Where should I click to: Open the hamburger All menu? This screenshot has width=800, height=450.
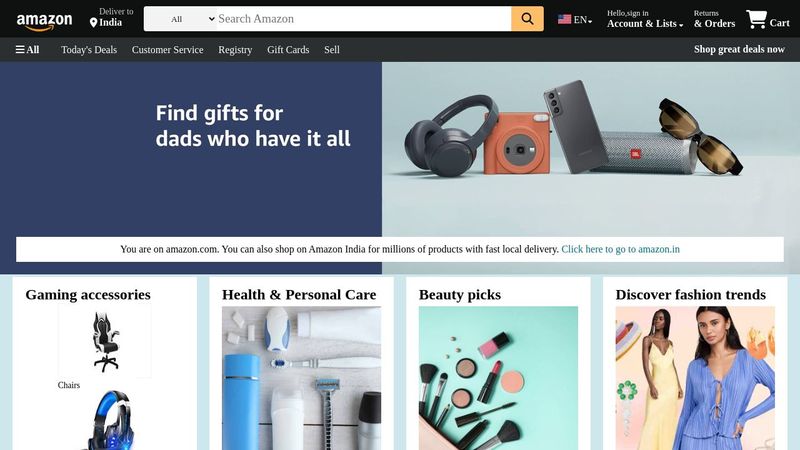(x=28, y=49)
